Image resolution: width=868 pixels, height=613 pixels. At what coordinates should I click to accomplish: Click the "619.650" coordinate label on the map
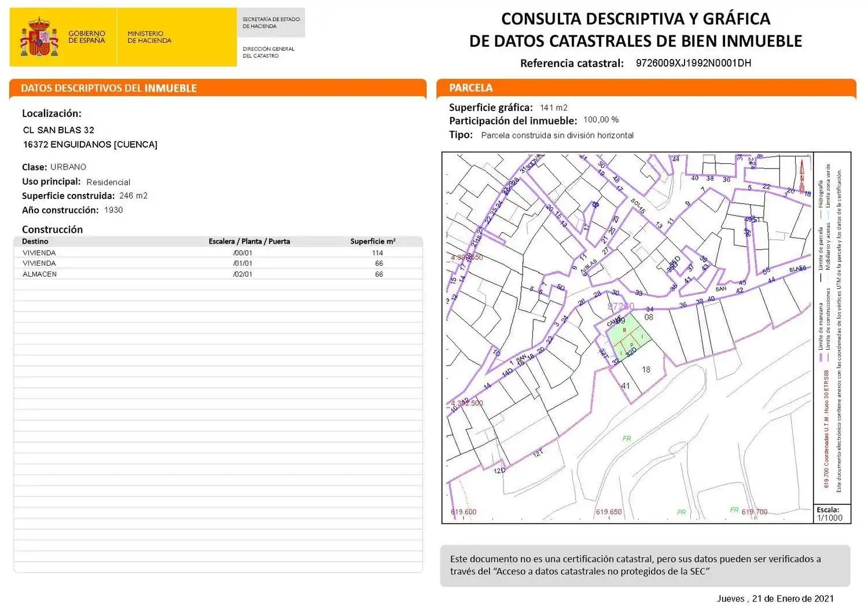609,512
